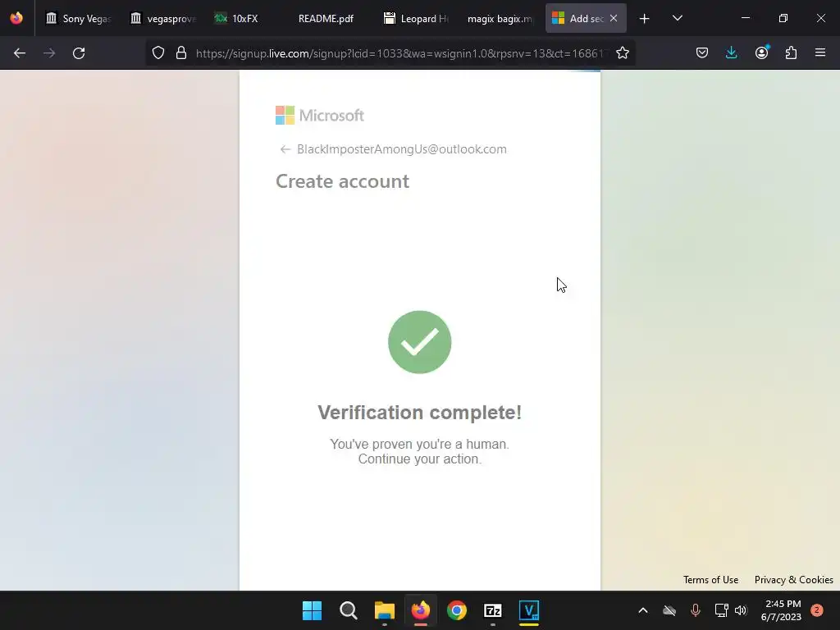Image resolution: width=840 pixels, height=630 pixels.
Task: Reload the page with the refresh icon
Action: tap(79, 53)
